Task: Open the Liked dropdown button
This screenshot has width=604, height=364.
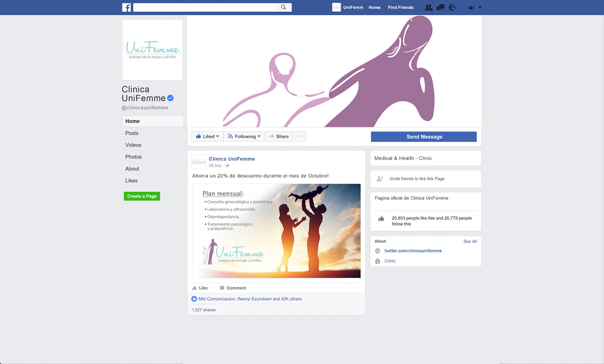Action: [x=207, y=136]
